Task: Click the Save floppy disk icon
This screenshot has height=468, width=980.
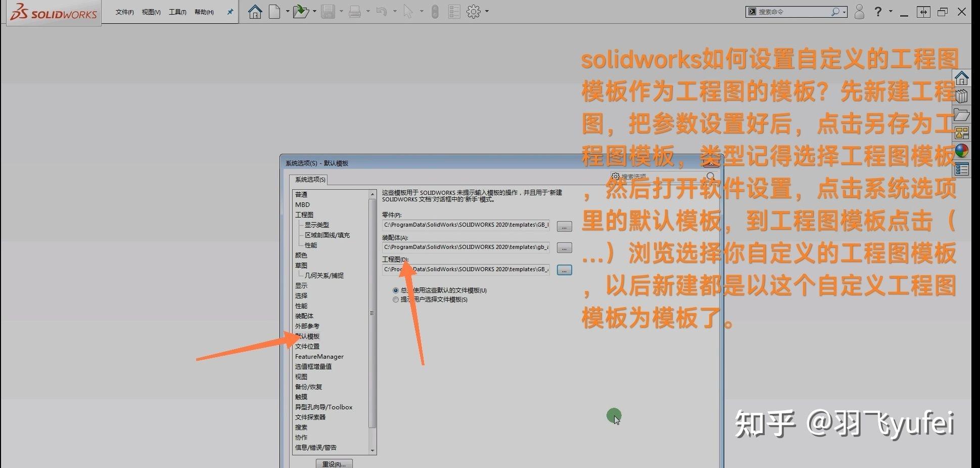Action: click(328, 12)
